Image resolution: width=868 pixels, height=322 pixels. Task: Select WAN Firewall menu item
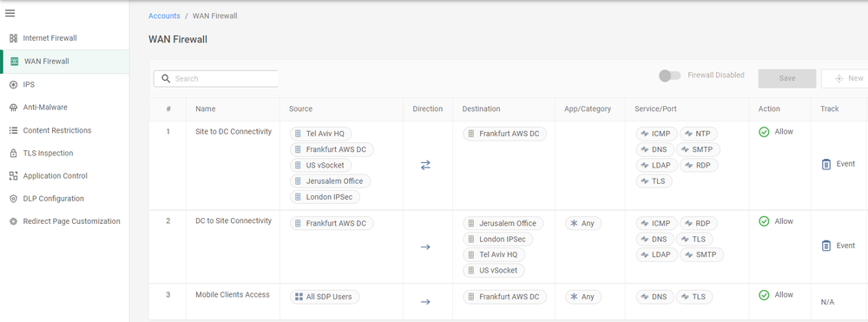pyautogui.click(x=65, y=62)
